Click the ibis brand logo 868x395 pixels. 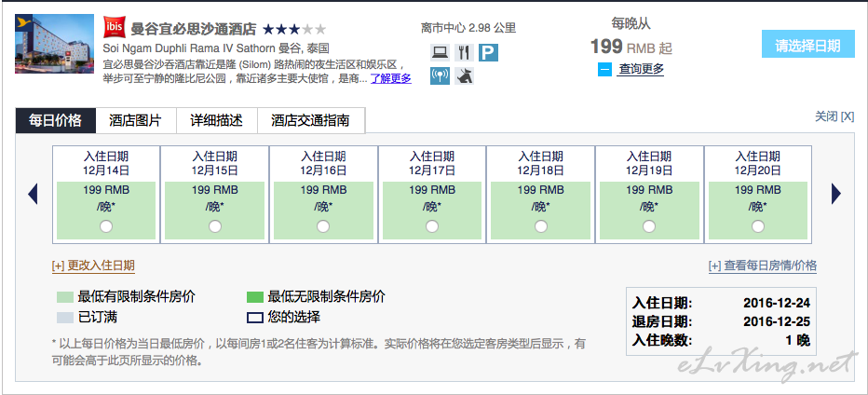[114, 29]
